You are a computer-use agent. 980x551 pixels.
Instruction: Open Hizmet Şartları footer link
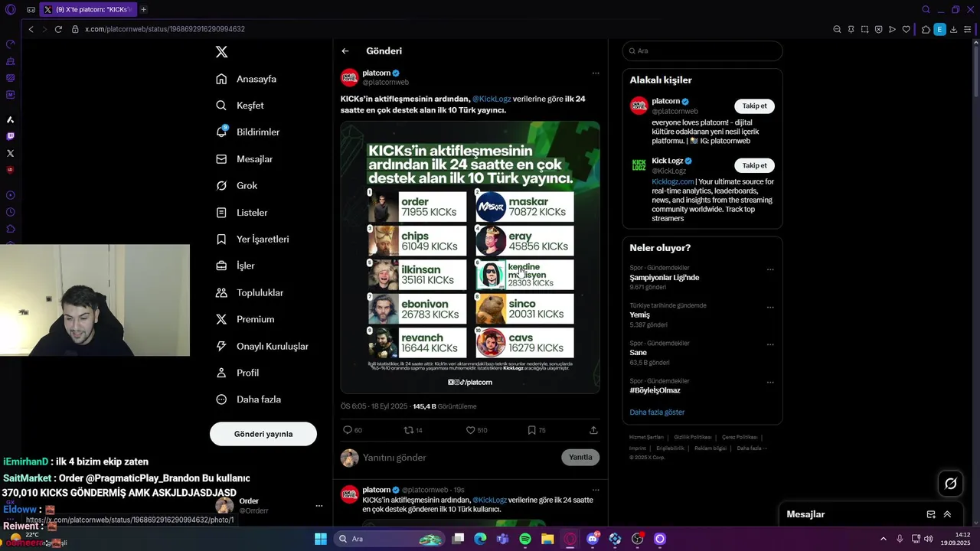click(x=646, y=437)
